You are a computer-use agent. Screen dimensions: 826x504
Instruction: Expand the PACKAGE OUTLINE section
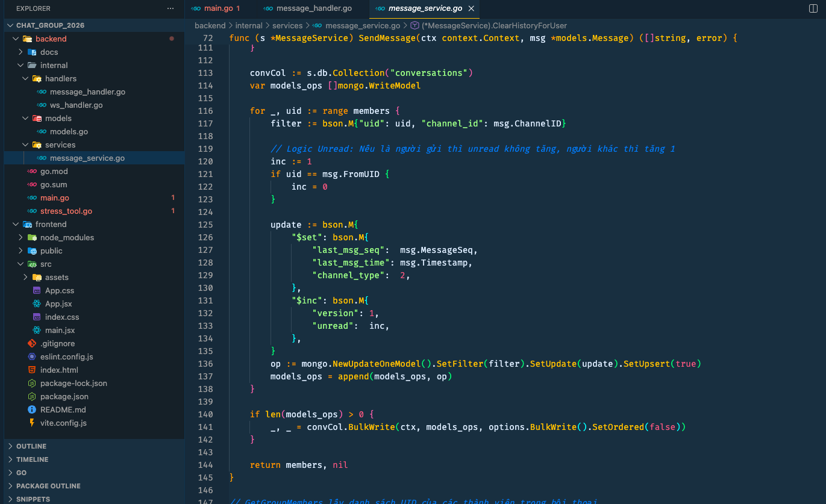click(x=94, y=486)
